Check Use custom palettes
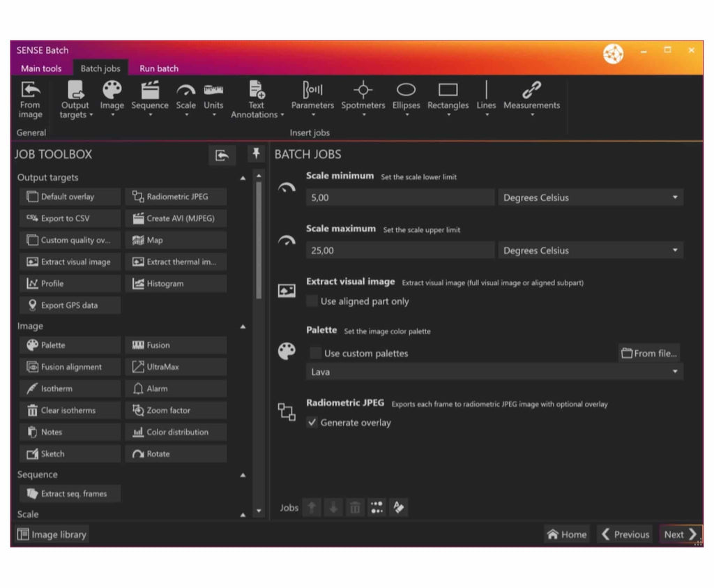The height and width of the screenshot is (588, 714). 315,354
